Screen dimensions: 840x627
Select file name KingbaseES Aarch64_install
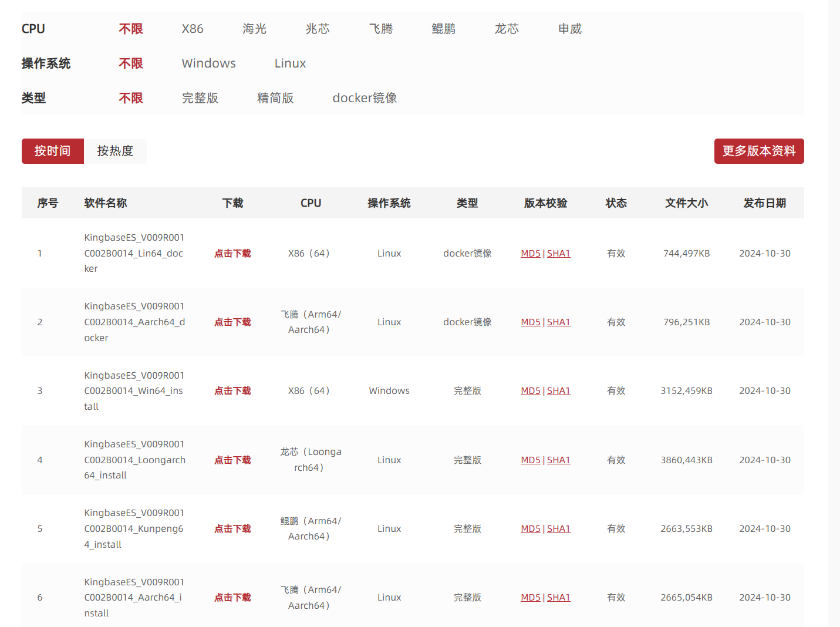point(134,598)
